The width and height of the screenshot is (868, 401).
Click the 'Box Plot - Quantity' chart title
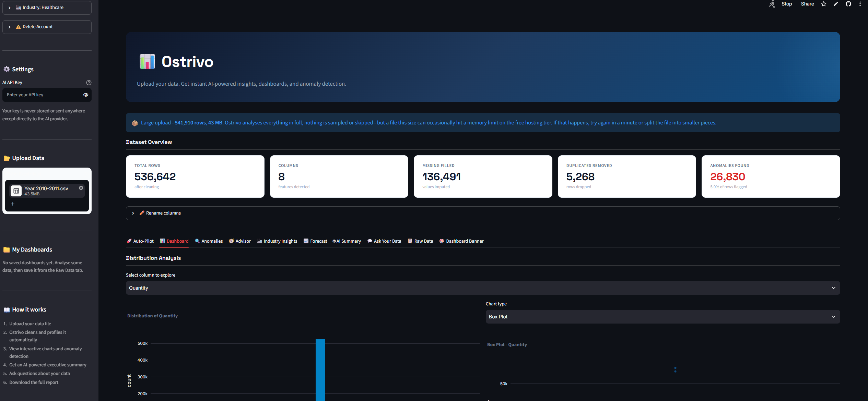click(507, 345)
